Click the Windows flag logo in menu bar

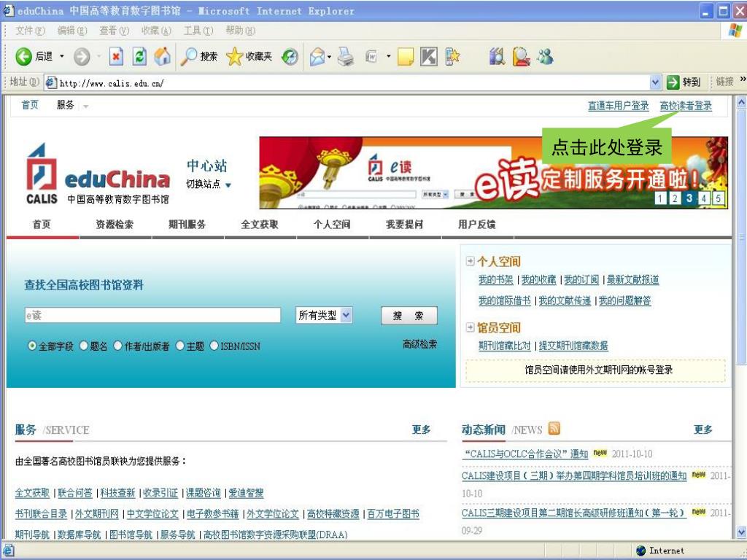click(x=735, y=31)
